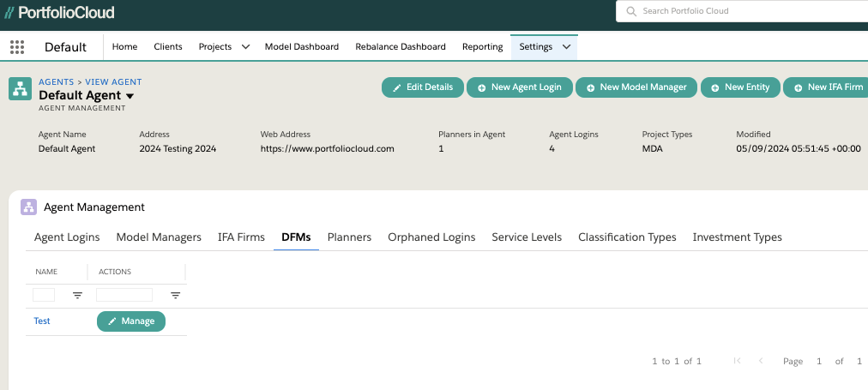Click the PortfolioCloud logo
This screenshot has width=868, height=390.
click(59, 13)
